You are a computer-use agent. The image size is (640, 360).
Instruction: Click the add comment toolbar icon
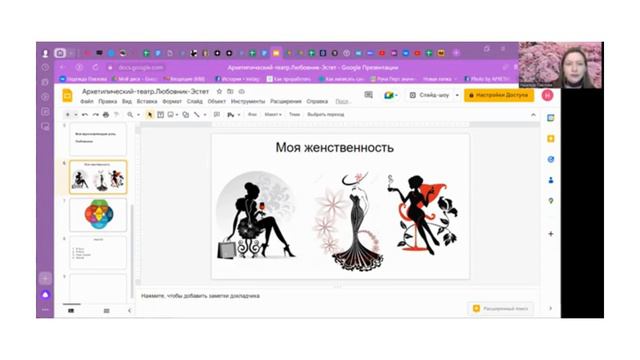217,115
